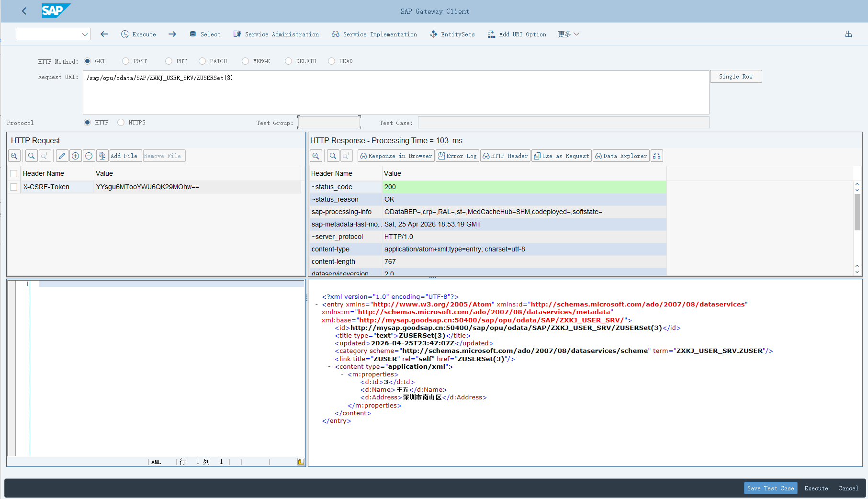Click the Header Name column header in the response table
Image resolution: width=868 pixels, height=499 pixels.
click(x=345, y=173)
